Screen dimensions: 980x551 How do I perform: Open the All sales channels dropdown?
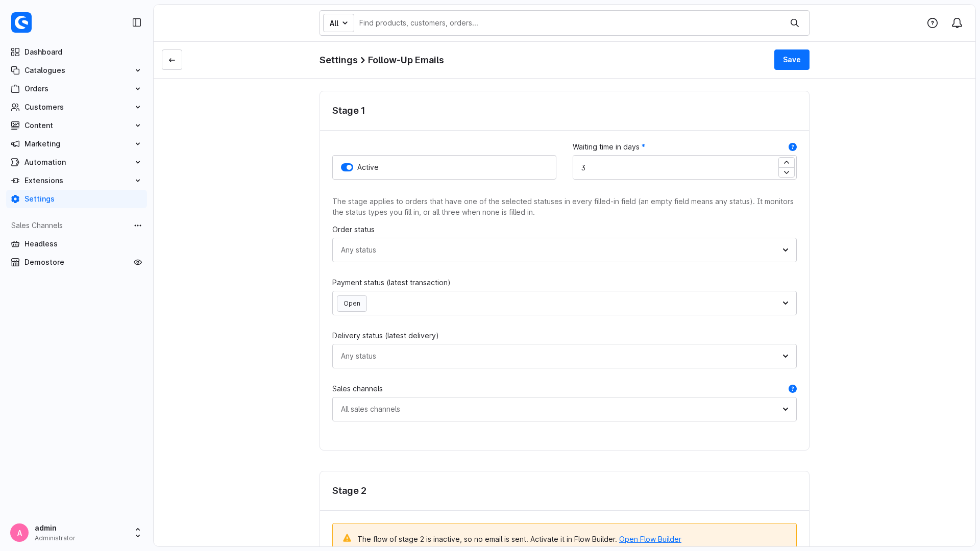click(x=565, y=409)
